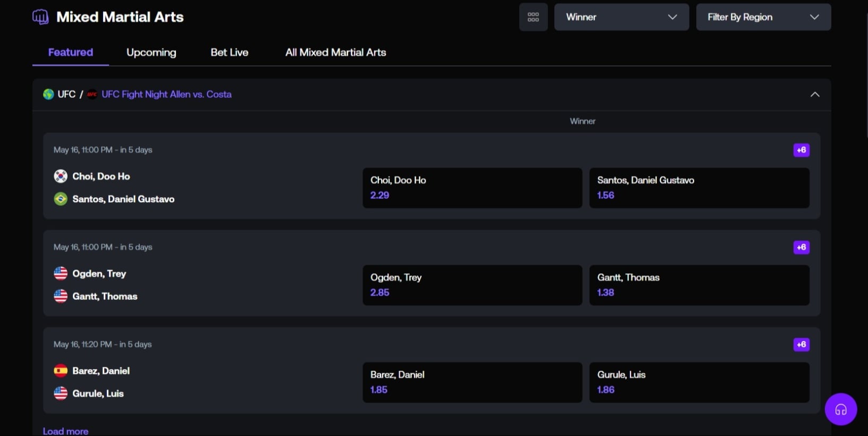Open fighter name Barez, Daniel in match list
The height and width of the screenshot is (436, 868).
click(101, 371)
